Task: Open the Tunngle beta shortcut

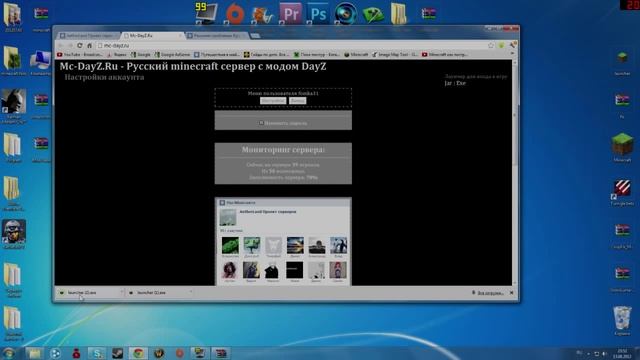Action: tap(622, 192)
